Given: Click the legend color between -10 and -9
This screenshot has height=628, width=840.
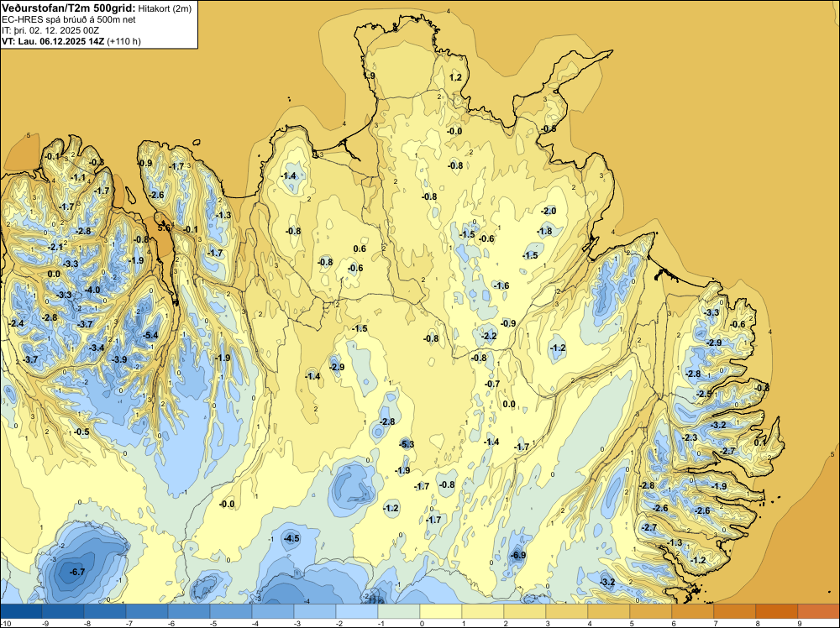Looking at the screenshot, I should (x=21, y=611).
